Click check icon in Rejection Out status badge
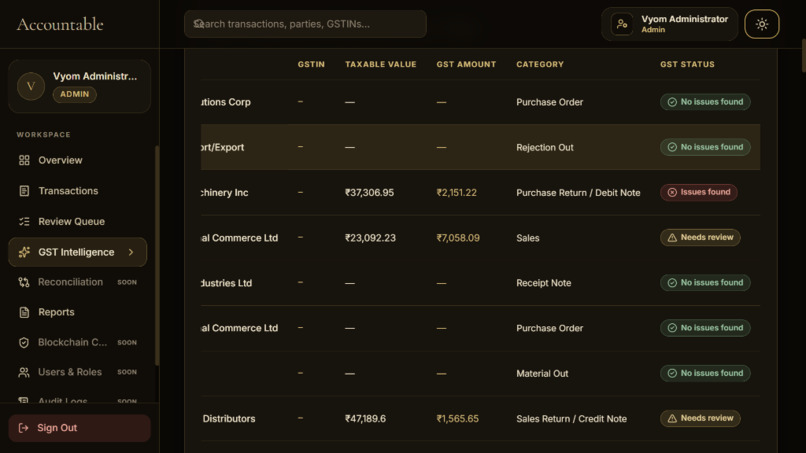Screen dimensions: 806x453 coord(672,147)
